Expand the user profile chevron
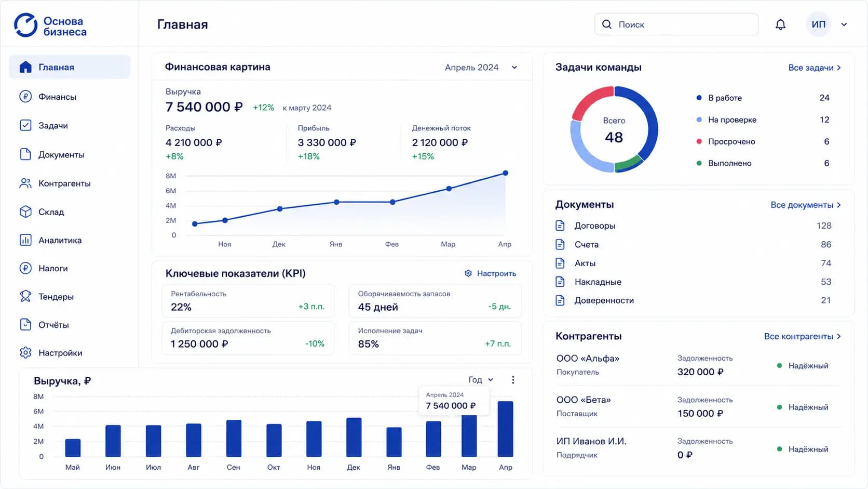Image resolution: width=868 pixels, height=489 pixels. coord(844,24)
